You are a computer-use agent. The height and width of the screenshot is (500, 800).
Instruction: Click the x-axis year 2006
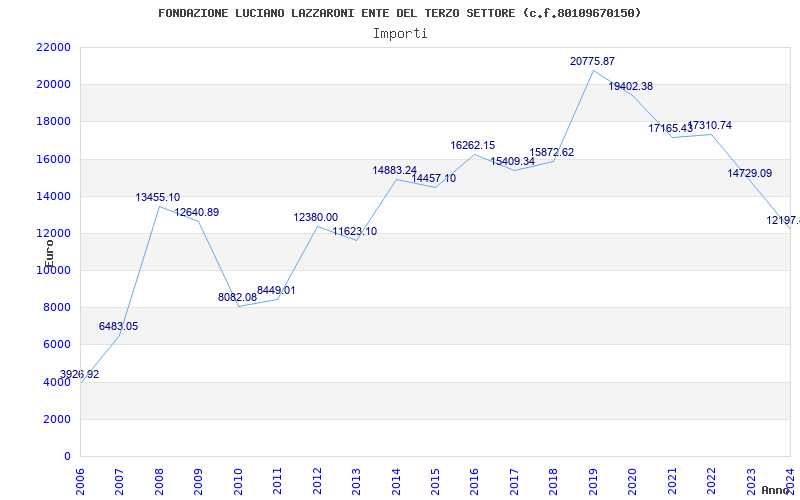80,481
